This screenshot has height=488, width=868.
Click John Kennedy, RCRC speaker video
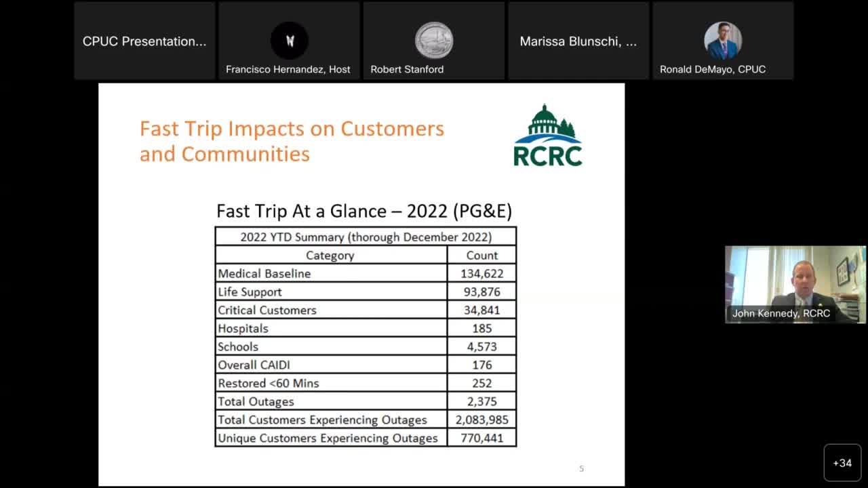[x=795, y=284]
